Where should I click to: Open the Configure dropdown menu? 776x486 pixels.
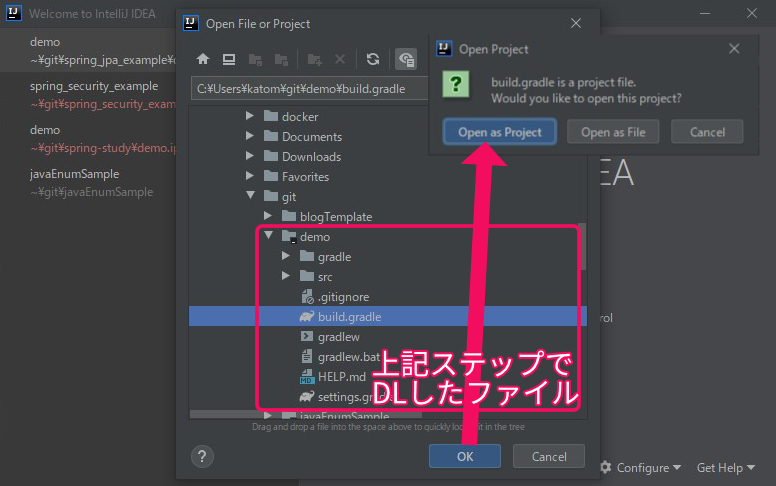[x=641, y=467]
